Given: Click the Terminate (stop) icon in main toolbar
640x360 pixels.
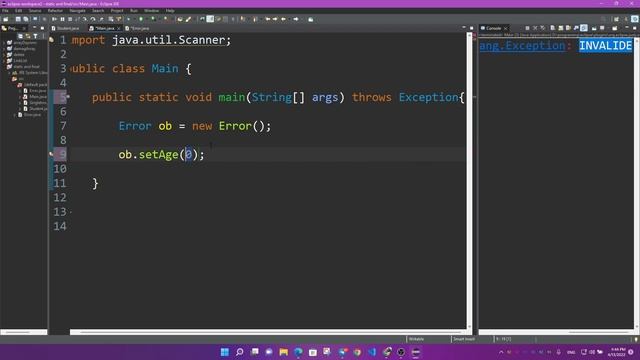Looking at the screenshot, I should [x=70, y=19].
